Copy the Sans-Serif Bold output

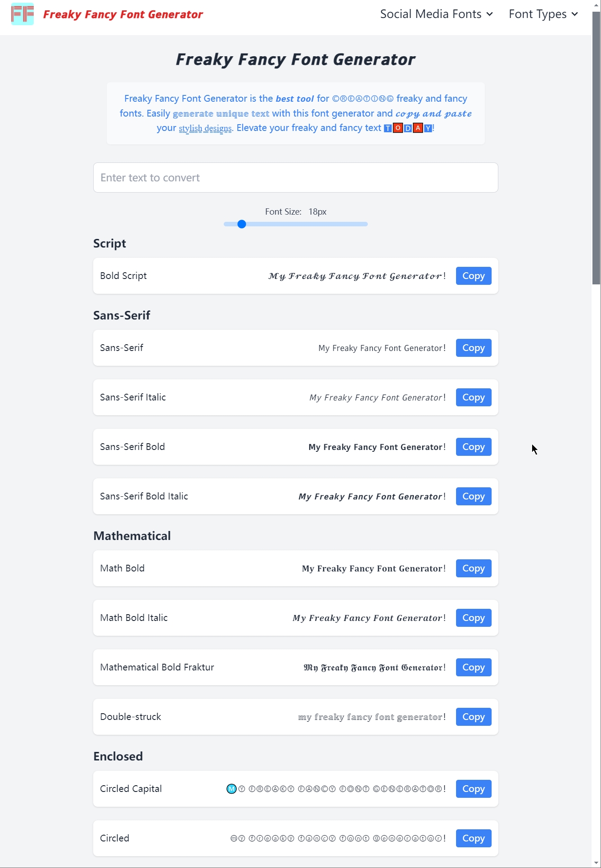[473, 446]
